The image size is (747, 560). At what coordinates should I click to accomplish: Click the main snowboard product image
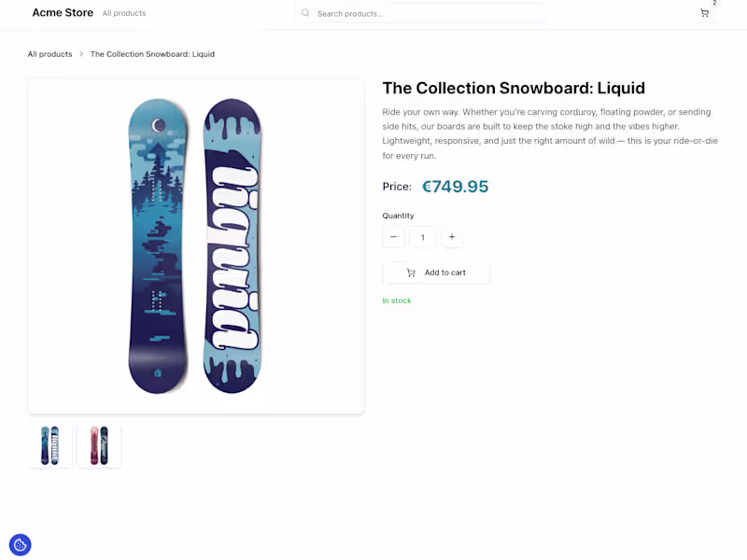tap(195, 245)
